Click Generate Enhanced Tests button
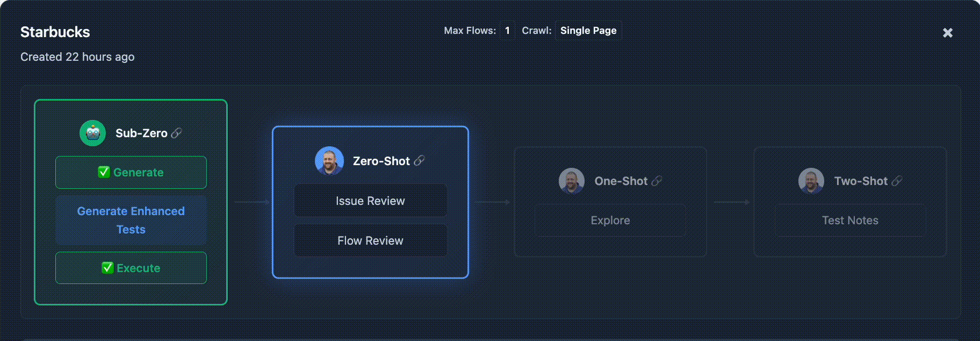980x341 pixels. click(x=131, y=221)
